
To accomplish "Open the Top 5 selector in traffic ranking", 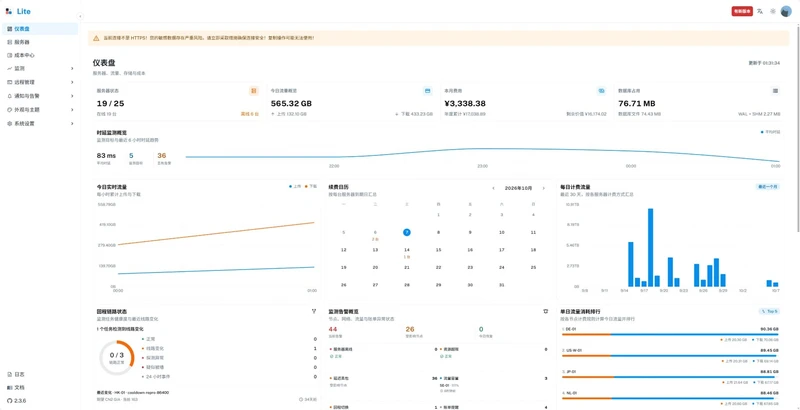I will (769, 311).
